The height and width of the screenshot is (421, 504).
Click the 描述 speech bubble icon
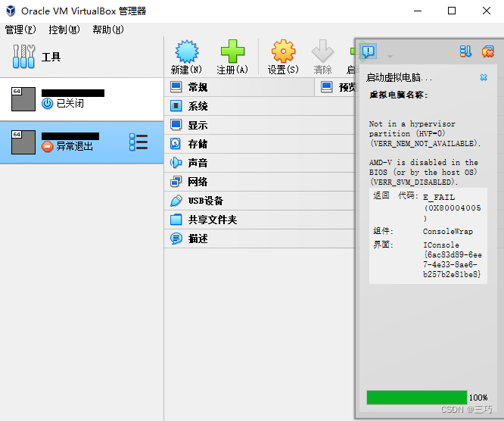(176, 239)
